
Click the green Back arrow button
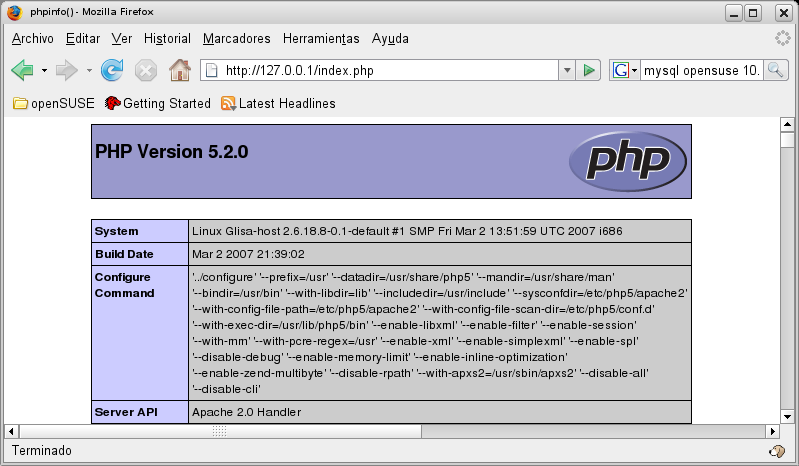pyautogui.click(x=21, y=70)
